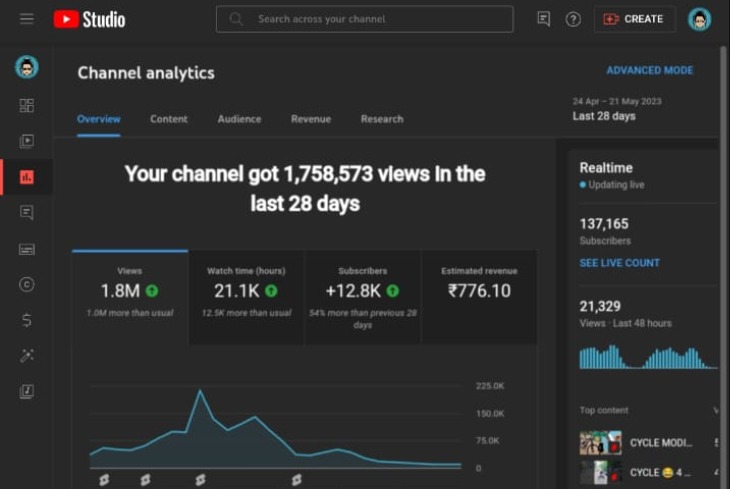Viewport: 730px width, 489px height.
Task: Click the views line chart peak
Action: click(200, 390)
